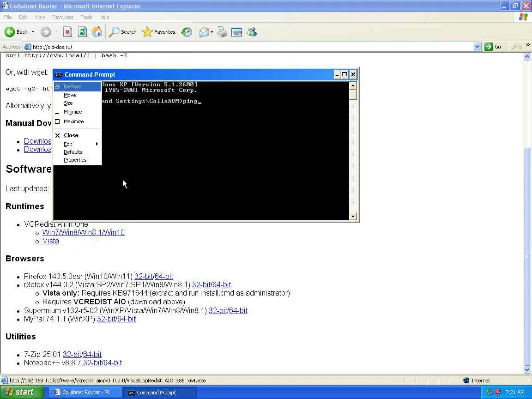Switch to Collabnet Router taskbar button
This screenshot has width=532, height=399.
pyautogui.click(x=85, y=392)
